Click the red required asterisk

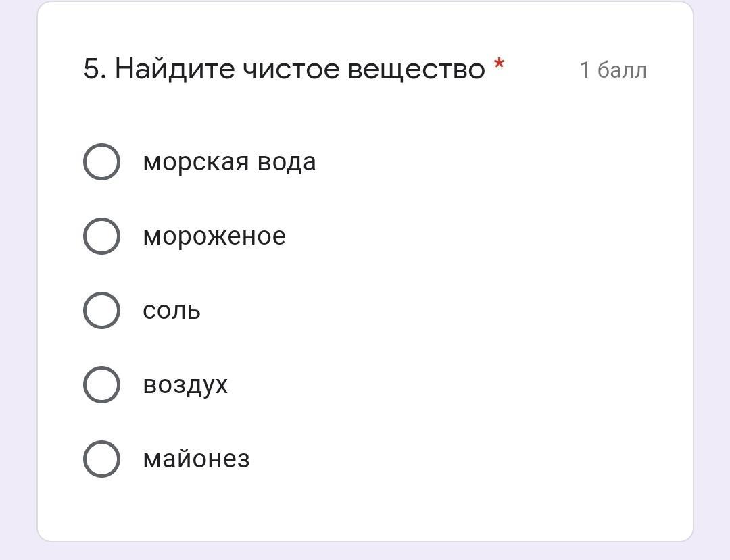[x=499, y=66]
